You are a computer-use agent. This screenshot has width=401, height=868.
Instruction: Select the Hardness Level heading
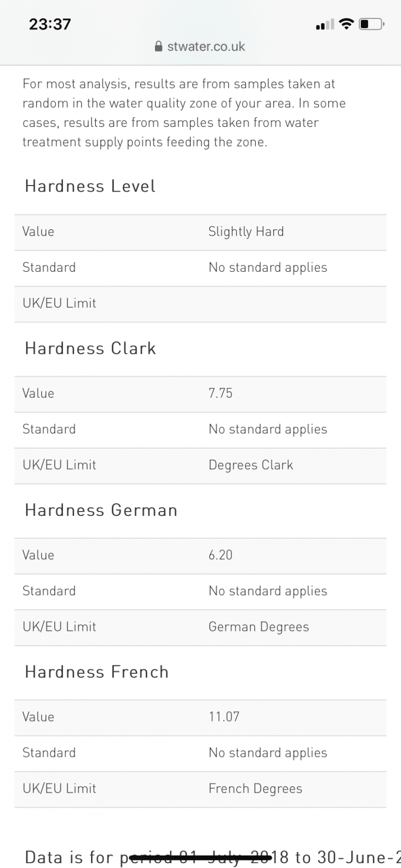(90, 186)
